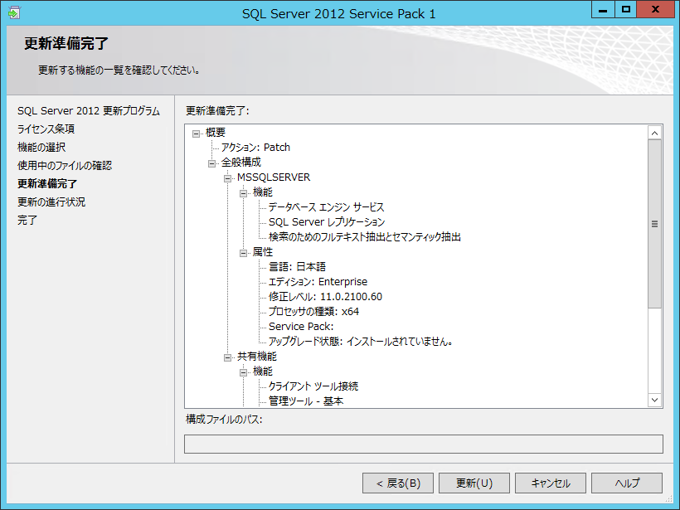
Task: Select 機能の選択 step in sidebar
Action: (41, 147)
